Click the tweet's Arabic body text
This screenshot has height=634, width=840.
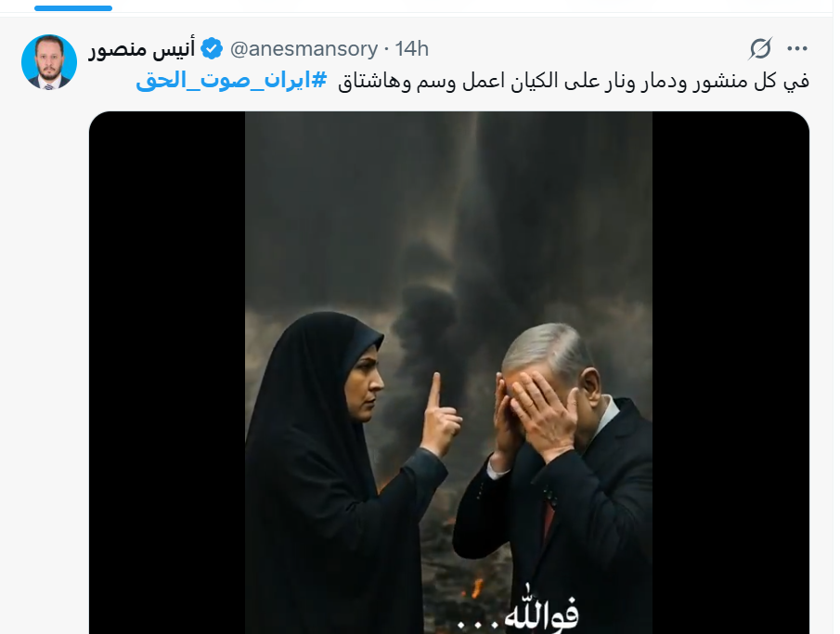pos(574,81)
